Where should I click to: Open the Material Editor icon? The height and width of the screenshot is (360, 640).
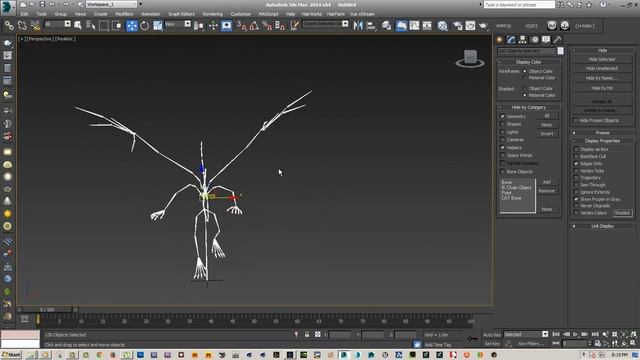click(442, 26)
